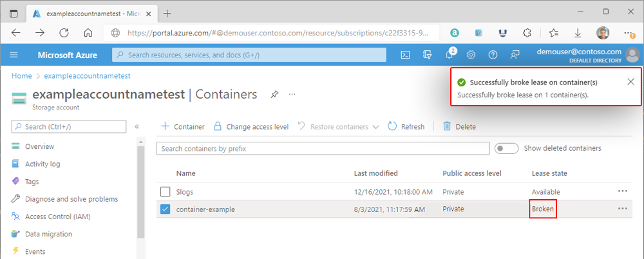Expand the Restore containers dropdown
The height and width of the screenshot is (259, 644).
(376, 127)
